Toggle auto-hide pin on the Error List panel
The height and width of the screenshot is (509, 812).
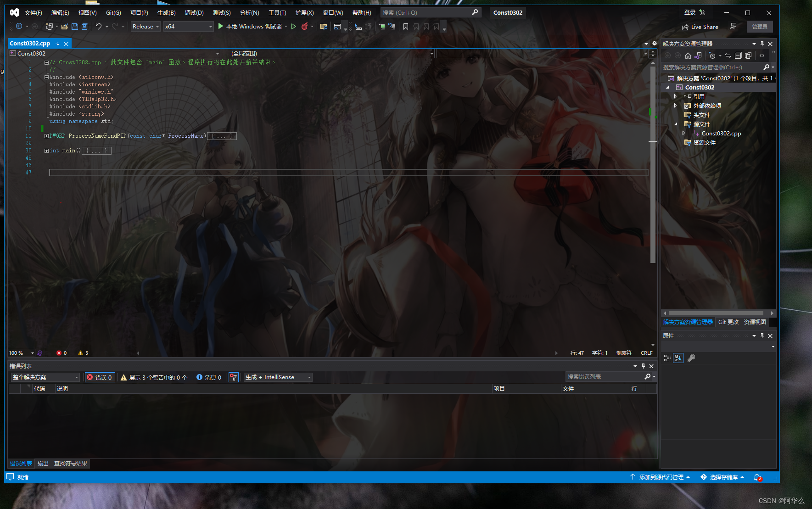pyautogui.click(x=643, y=366)
